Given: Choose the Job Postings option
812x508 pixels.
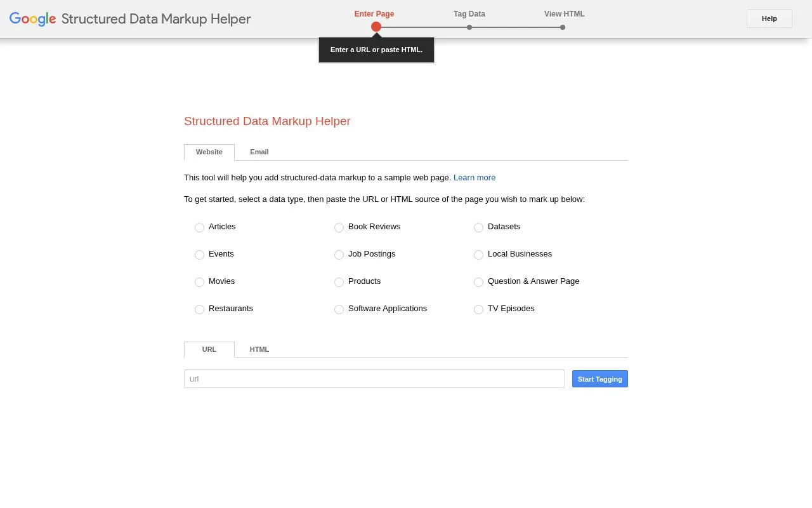Looking at the screenshot, I should [339, 255].
